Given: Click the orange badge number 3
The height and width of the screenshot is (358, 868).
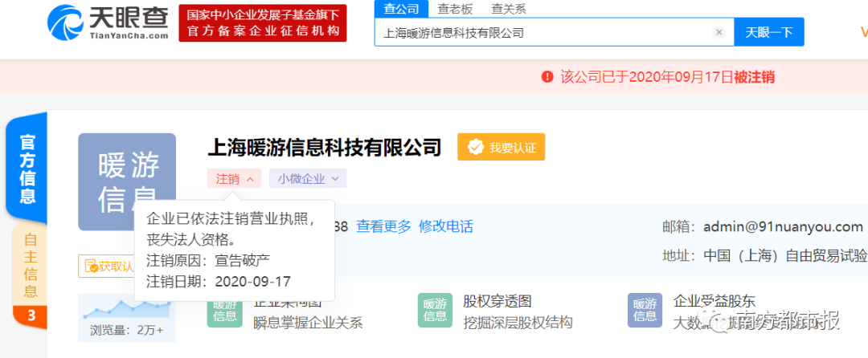Looking at the screenshot, I should tap(31, 316).
